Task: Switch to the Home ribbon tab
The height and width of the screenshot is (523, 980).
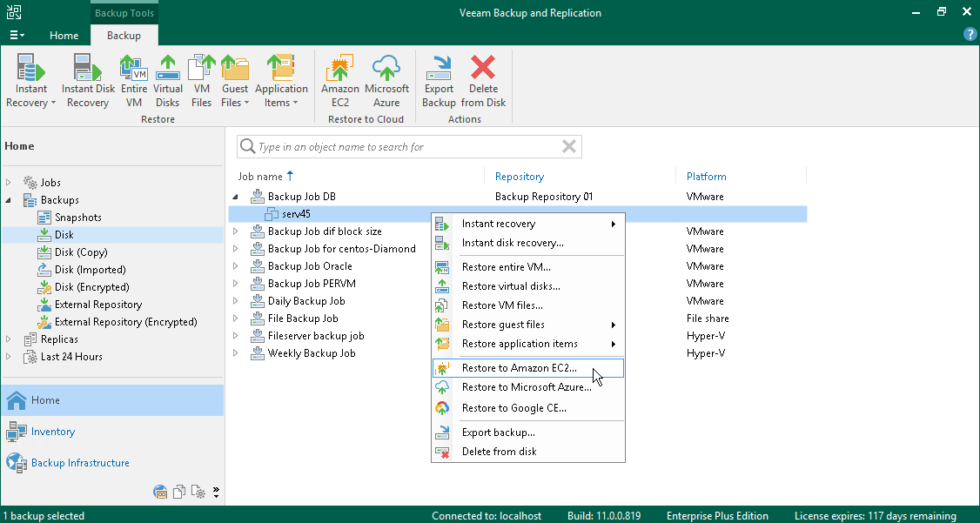Action: (64, 36)
